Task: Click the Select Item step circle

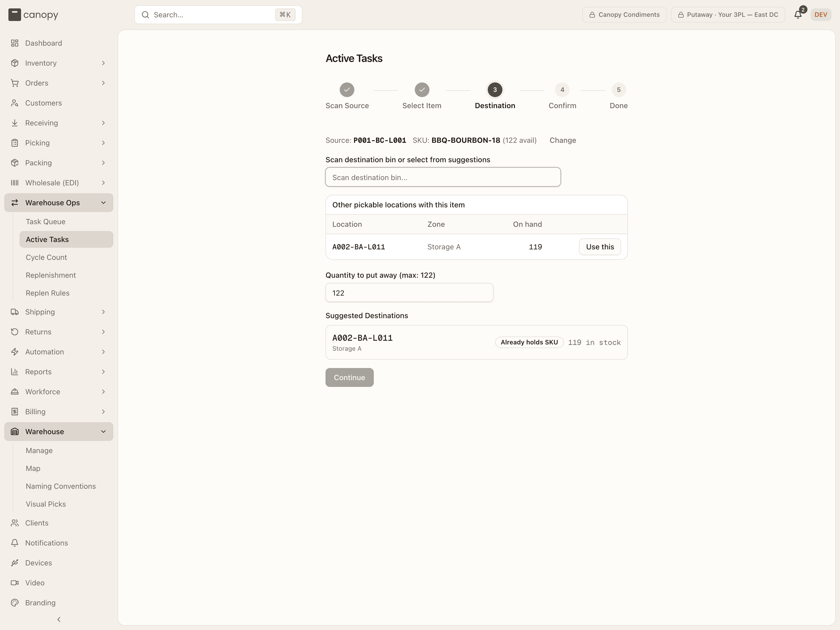Action: [422, 90]
